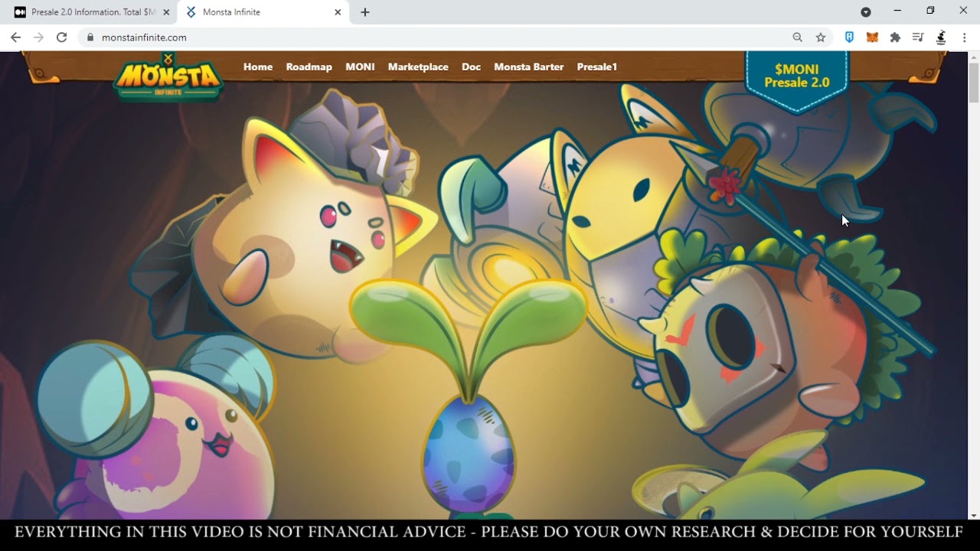
Task: Bookmark this page with the star icon
Action: pos(821,37)
